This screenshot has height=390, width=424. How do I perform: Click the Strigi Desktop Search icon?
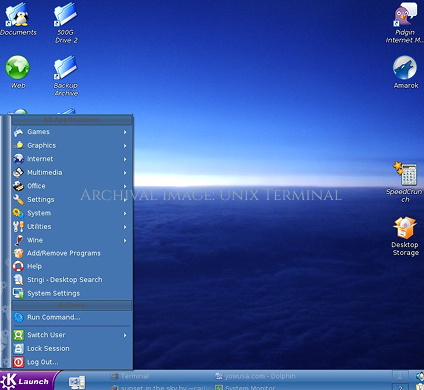pos(18,280)
